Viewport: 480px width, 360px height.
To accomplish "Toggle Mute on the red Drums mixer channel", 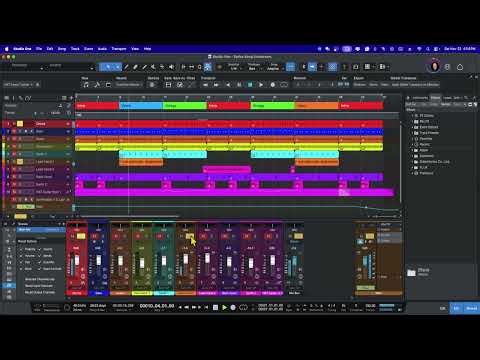I will click(x=73, y=236).
